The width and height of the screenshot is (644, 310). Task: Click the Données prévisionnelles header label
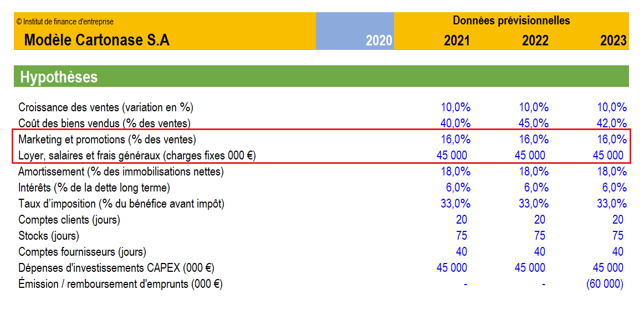pos(512,20)
